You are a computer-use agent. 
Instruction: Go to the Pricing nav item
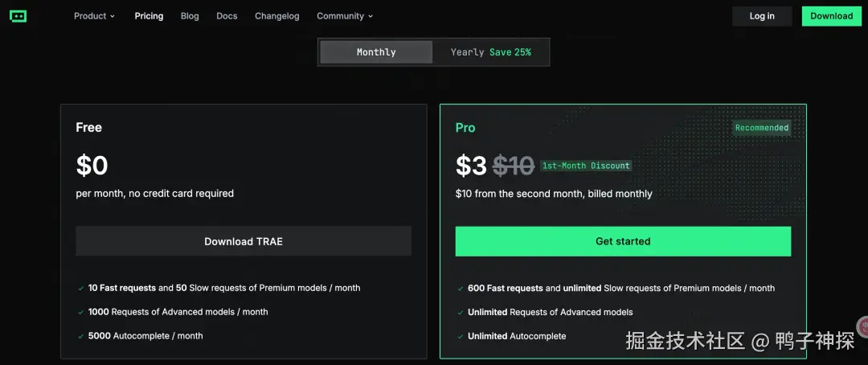[x=149, y=16]
